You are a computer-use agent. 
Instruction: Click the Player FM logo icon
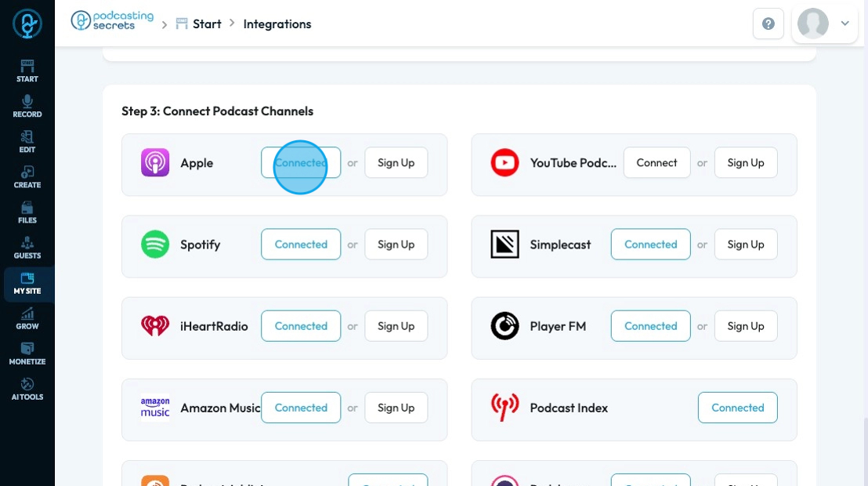pyautogui.click(x=505, y=326)
